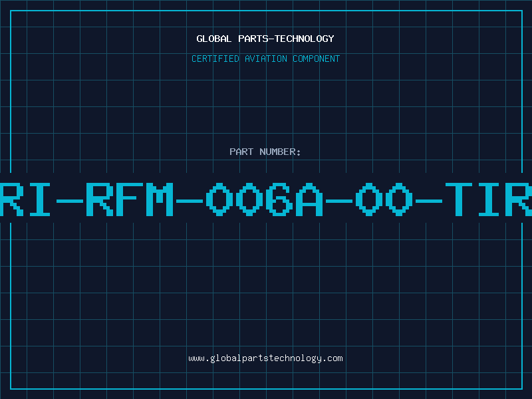Click the RI-RFM-006A-00-TIR part number text
The height and width of the screenshot is (399, 532).
pos(266,199)
